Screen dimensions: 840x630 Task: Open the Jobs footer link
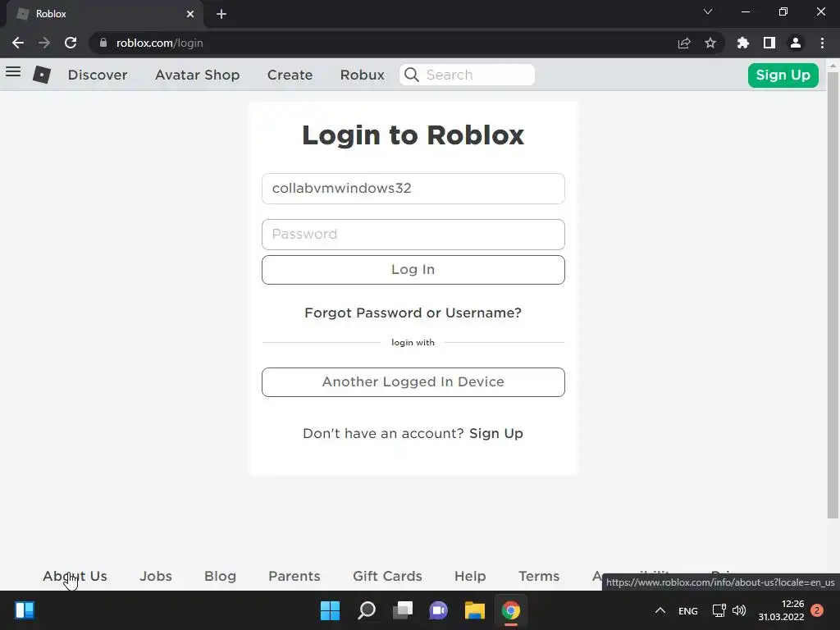click(x=156, y=577)
